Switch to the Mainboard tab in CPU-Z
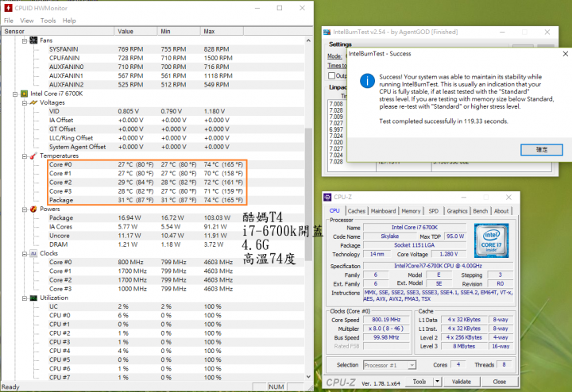Screen dimensions: 572x392 (383, 211)
